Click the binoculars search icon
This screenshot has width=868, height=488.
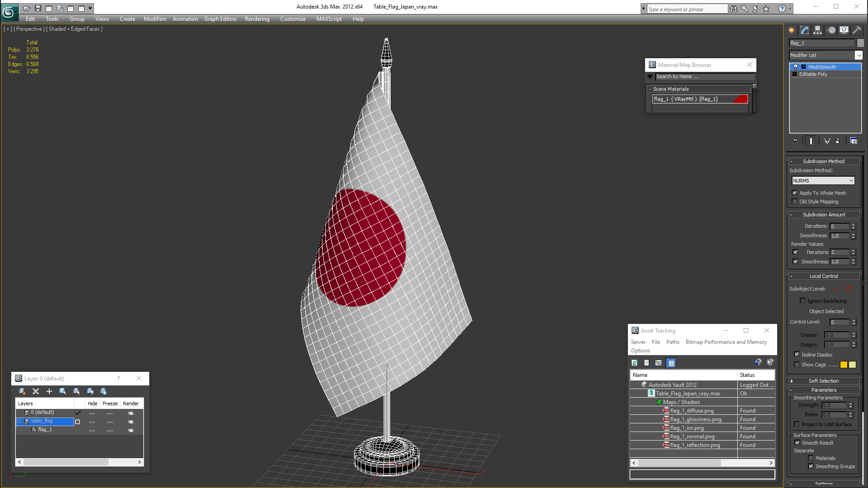tap(733, 9)
